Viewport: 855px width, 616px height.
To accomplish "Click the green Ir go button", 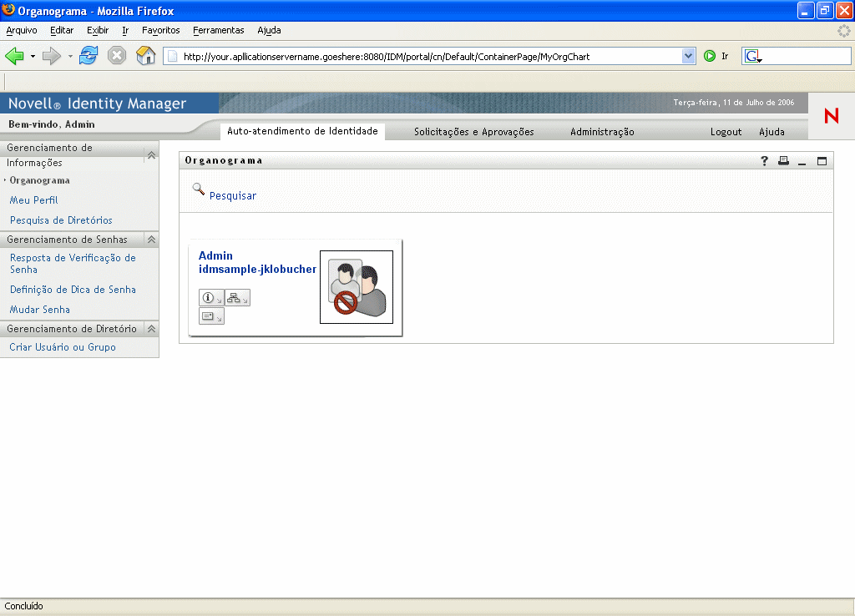I will [x=710, y=56].
